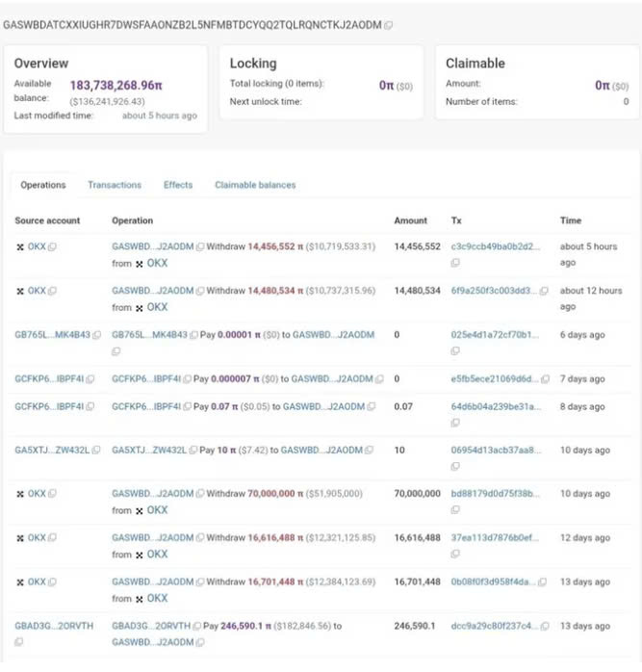Copy destination address in 10 π payment row

pyautogui.click(x=369, y=450)
